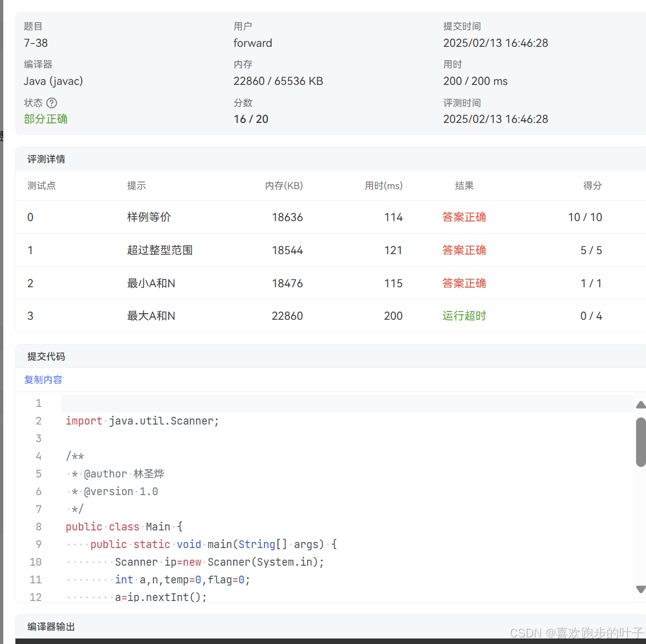Viewport: 646px width, 644px height.
Task: Click the 答案正确 result of test case 0
Action: point(464,217)
